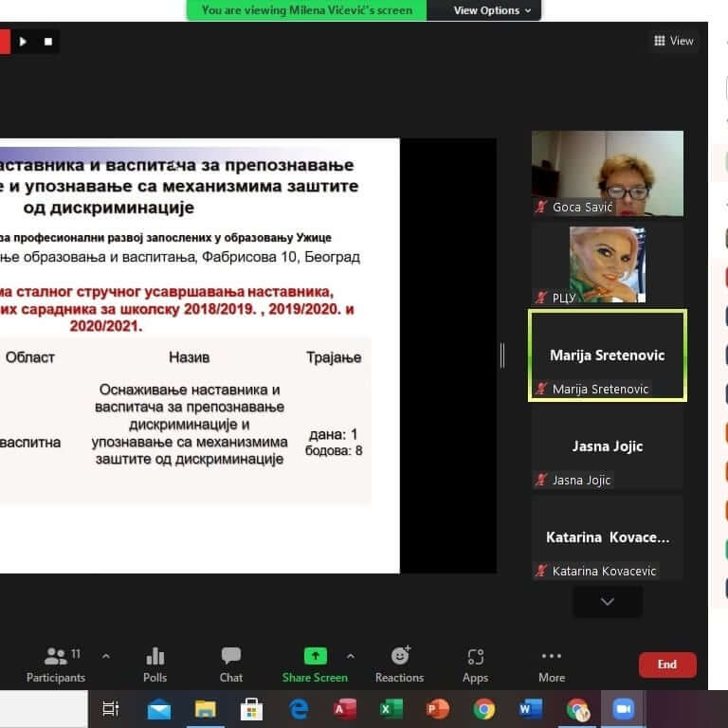Screen dimensions: 728x728
Task: Open the Reactions menu
Action: tap(399, 664)
